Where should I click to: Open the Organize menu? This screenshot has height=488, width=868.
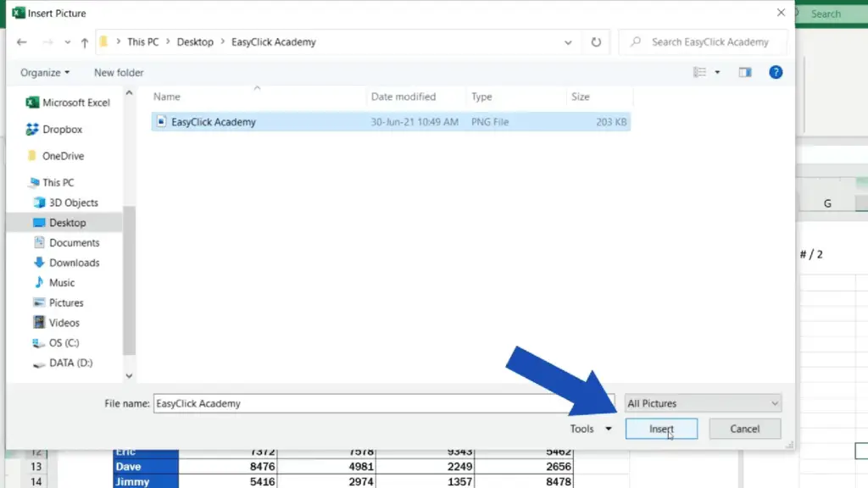coord(45,73)
